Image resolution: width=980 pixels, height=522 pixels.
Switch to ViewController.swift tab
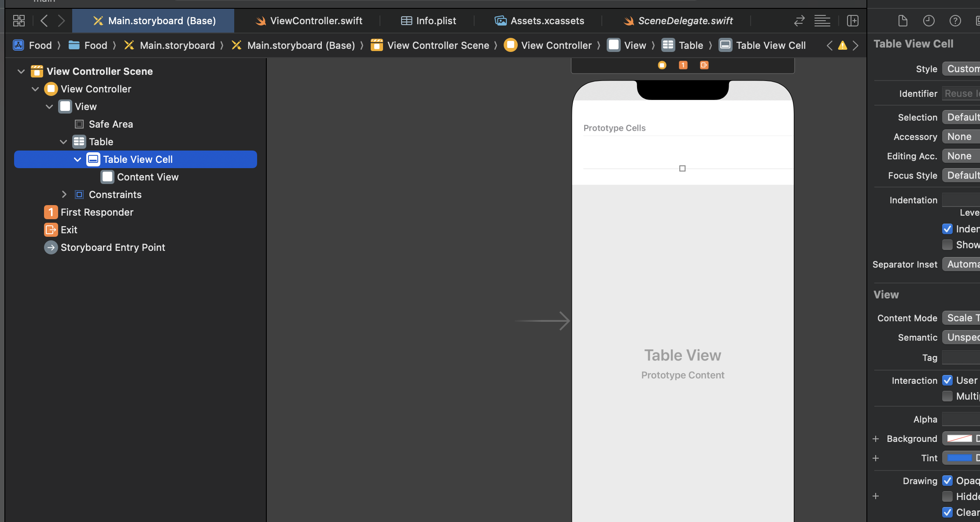coord(309,21)
